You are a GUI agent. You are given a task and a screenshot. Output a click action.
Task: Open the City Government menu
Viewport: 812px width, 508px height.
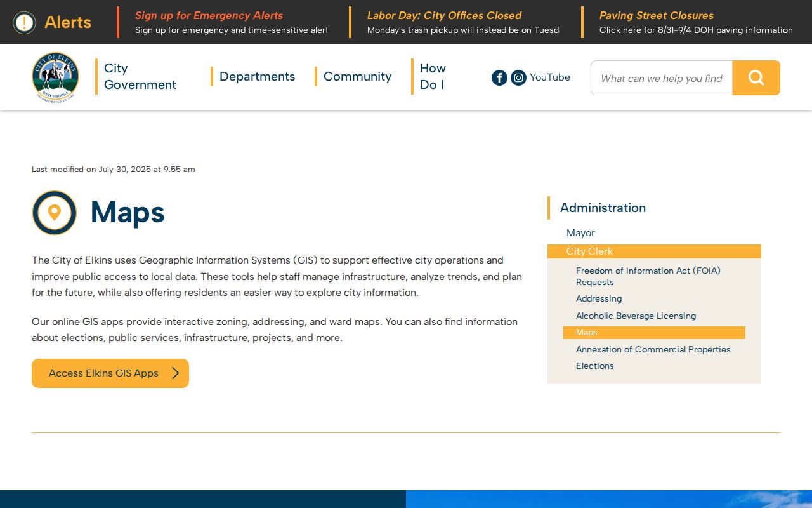tap(140, 76)
